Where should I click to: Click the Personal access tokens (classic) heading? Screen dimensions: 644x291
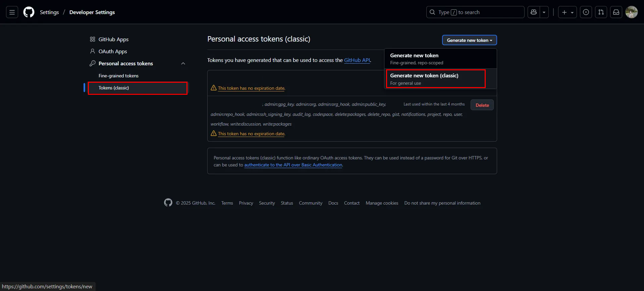click(259, 39)
